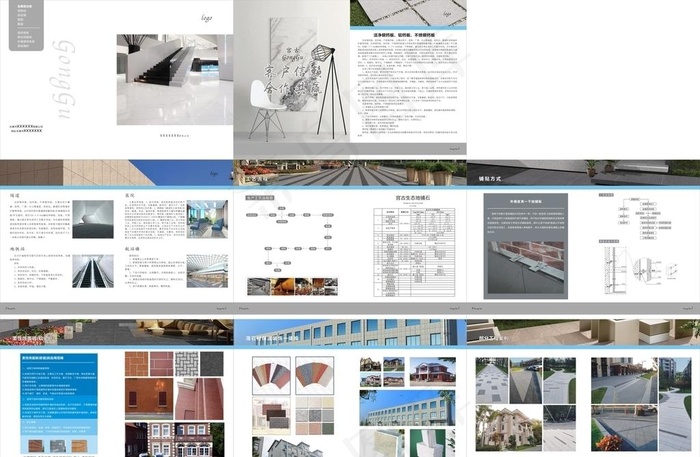Click the '地铁站' section heading
Image resolution: width=700 pixels, height=457 pixels.
point(18,249)
